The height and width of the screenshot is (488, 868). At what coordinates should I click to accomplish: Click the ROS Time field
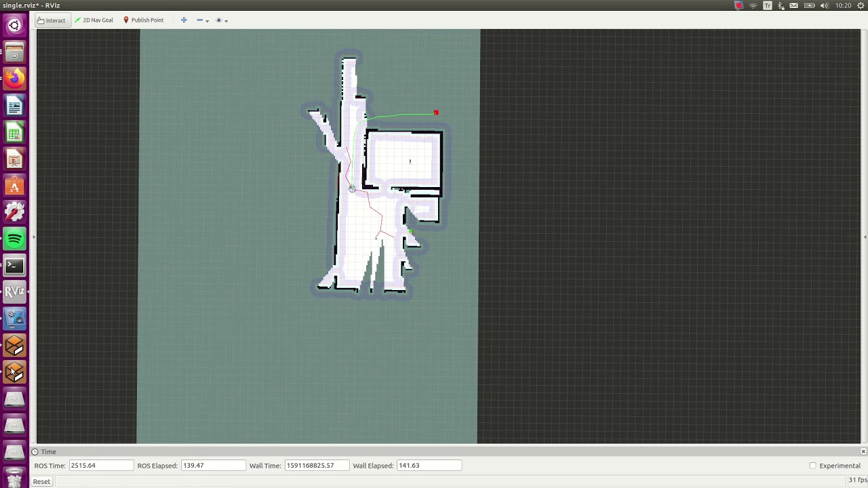(101, 466)
